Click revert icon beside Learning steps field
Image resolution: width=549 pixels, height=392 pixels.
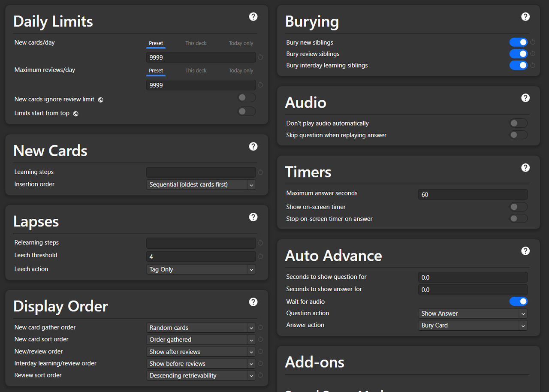pos(260,172)
